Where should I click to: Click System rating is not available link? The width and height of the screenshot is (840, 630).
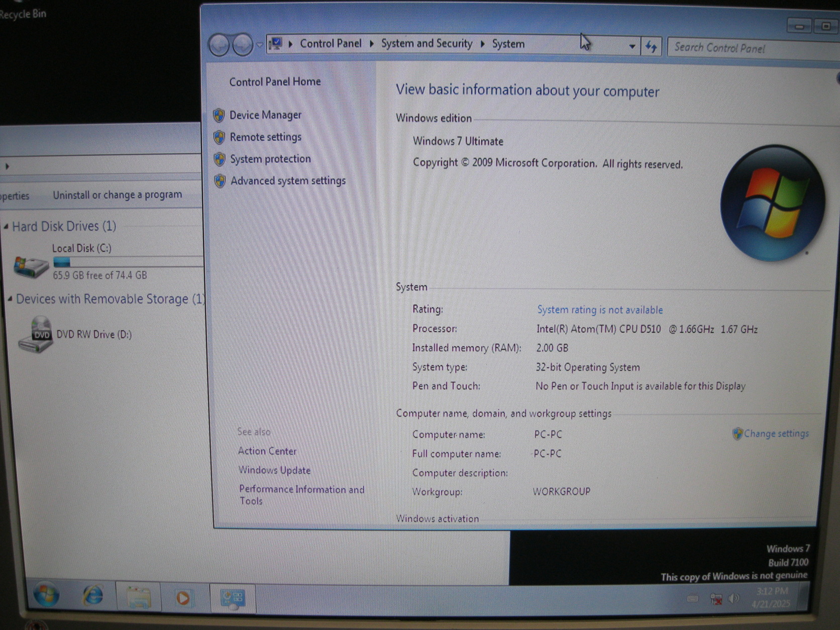click(x=600, y=310)
